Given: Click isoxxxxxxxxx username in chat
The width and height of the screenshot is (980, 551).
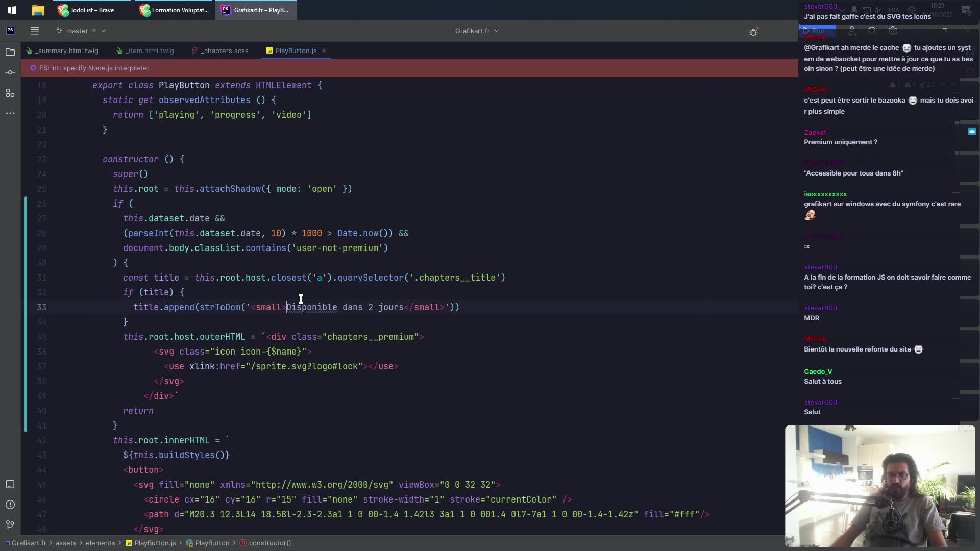Looking at the screenshot, I should 825,194.
